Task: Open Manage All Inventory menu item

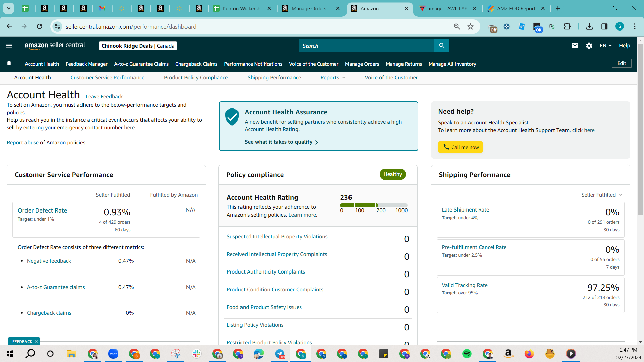Action: pyautogui.click(x=452, y=64)
